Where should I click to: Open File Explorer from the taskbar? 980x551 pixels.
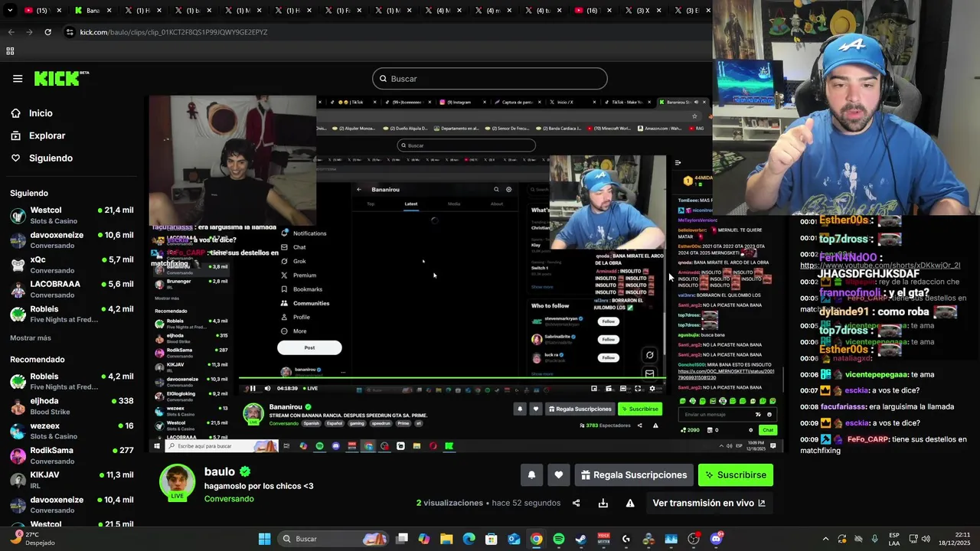coord(446,539)
